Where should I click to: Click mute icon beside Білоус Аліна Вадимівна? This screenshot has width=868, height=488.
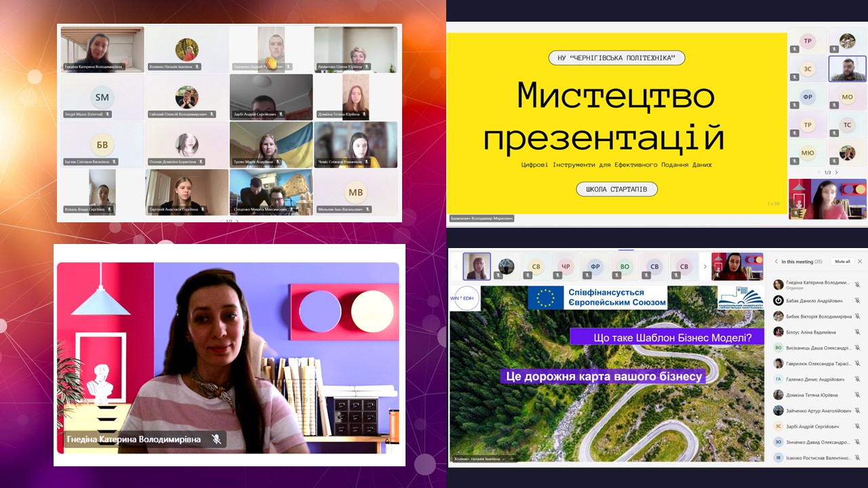857,332
